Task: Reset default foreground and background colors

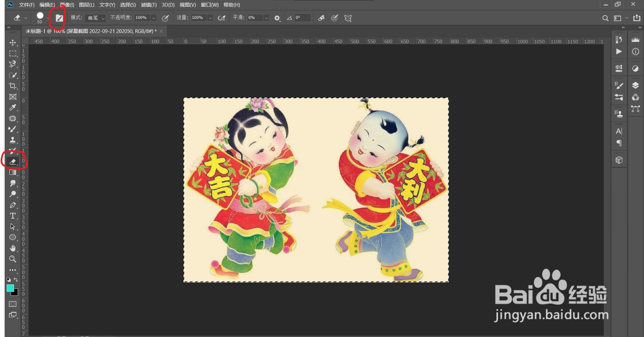Action: (x=9, y=279)
